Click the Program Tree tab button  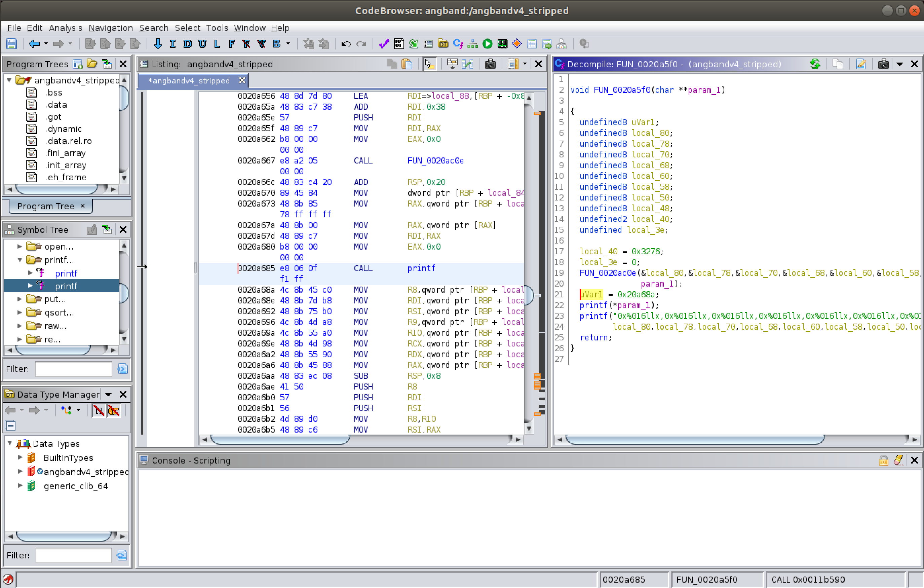46,206
